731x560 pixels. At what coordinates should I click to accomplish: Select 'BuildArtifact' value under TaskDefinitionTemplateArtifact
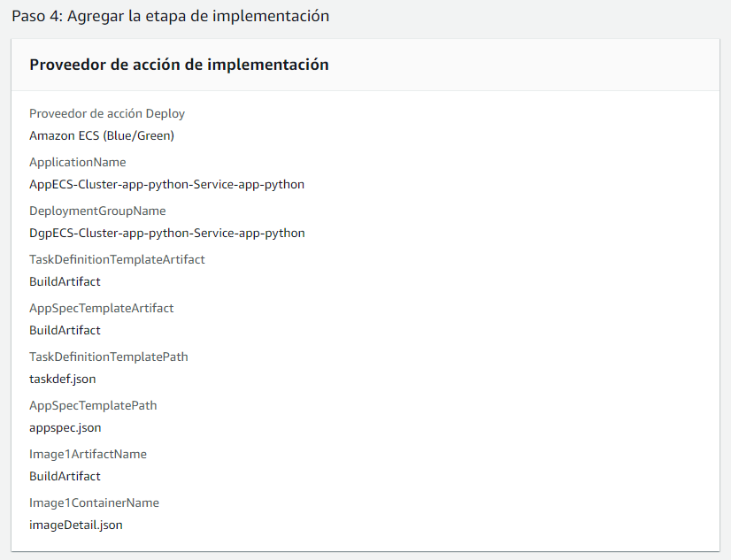tap(65, 282)
